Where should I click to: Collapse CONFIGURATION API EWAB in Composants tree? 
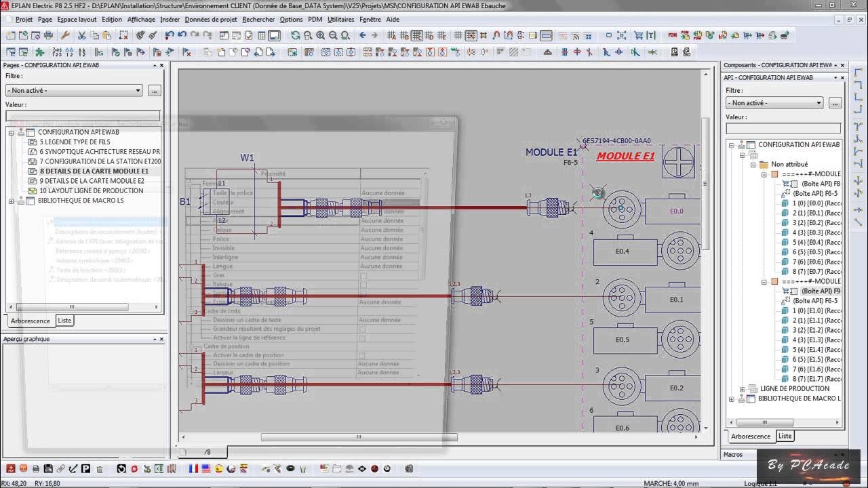coord(732,145)
